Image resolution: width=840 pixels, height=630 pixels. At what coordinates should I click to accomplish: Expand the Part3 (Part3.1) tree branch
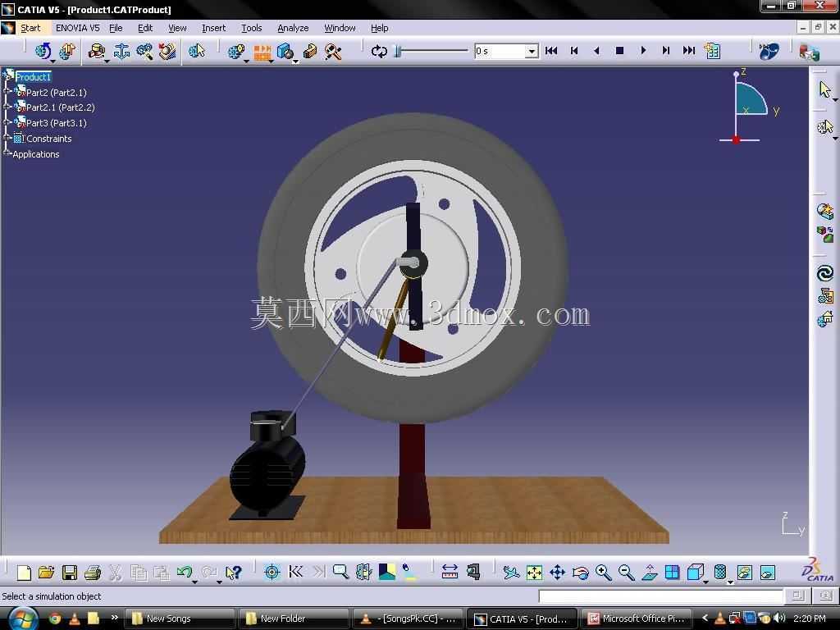[7, 122]
